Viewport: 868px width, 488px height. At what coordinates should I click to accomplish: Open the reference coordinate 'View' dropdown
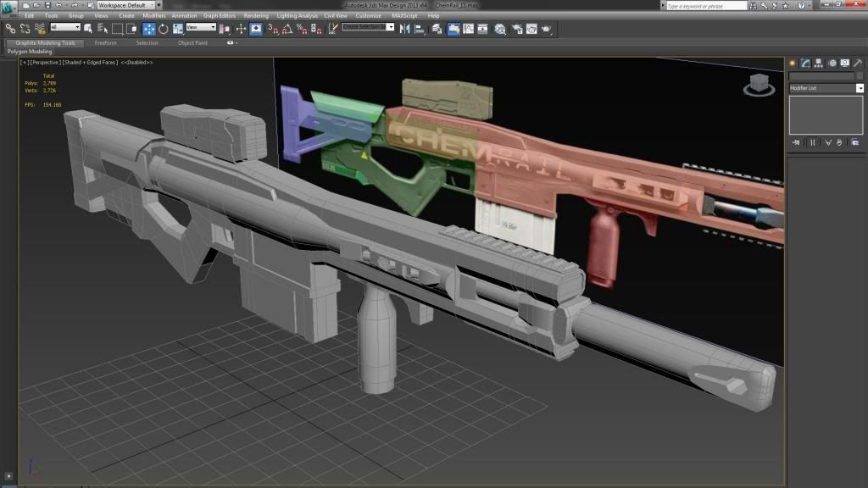[201, 27]
